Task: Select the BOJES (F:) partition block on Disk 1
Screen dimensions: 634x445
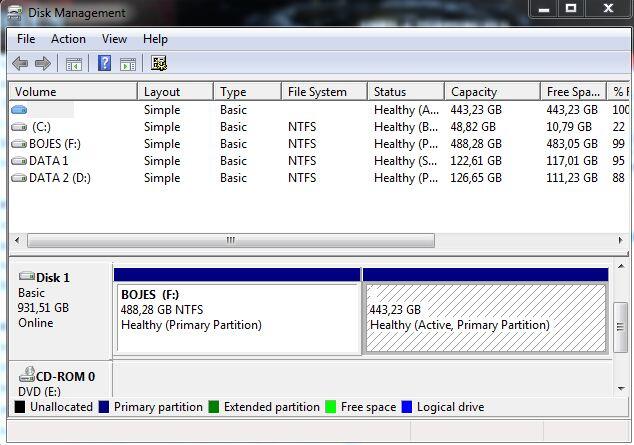Action: pyautogui.click(x=237, y=317)
